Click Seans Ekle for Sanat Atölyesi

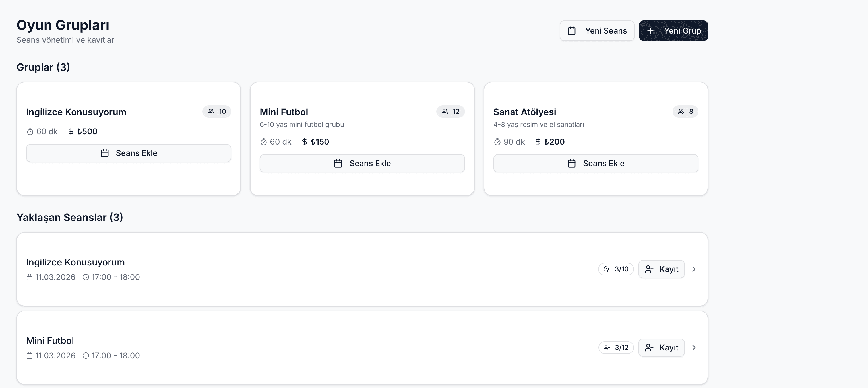pyautogui.click(x=596, y=164)
